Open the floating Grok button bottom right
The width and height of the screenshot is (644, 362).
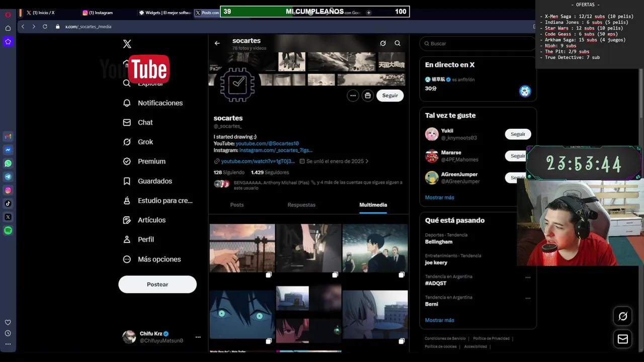623,316
